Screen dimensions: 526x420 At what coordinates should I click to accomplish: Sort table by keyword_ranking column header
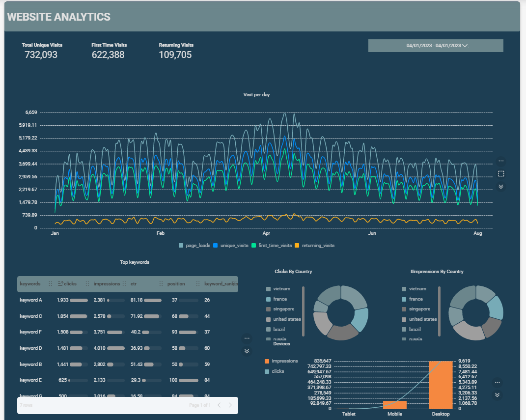(x=221, y=284)
